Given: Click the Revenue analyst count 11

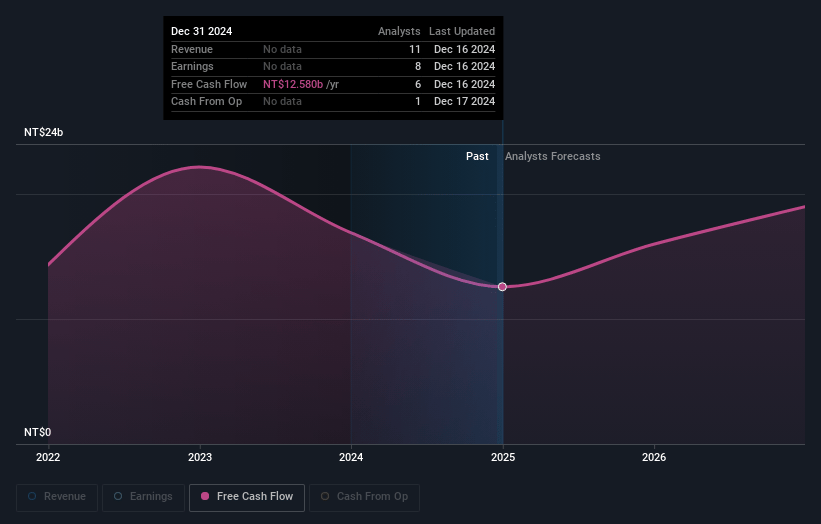Looking at the screenshot, I should click(x=415, y=49).
